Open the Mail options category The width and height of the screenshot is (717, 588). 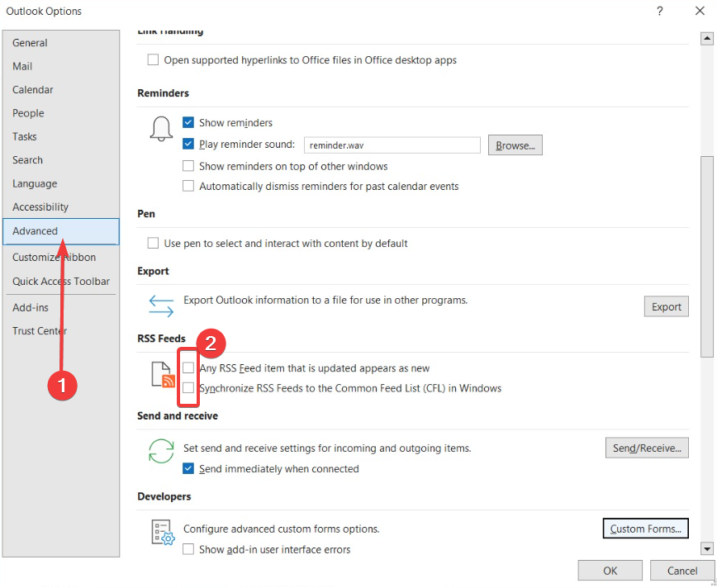click(61, 66)
